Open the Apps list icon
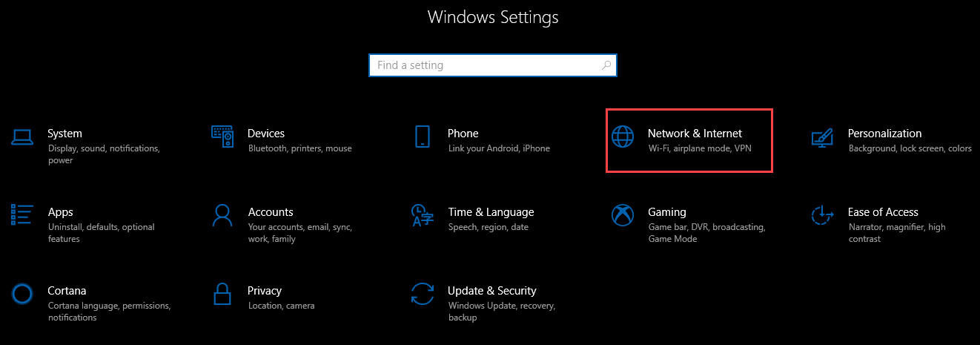The image size is (980, 345). point(22,215)
